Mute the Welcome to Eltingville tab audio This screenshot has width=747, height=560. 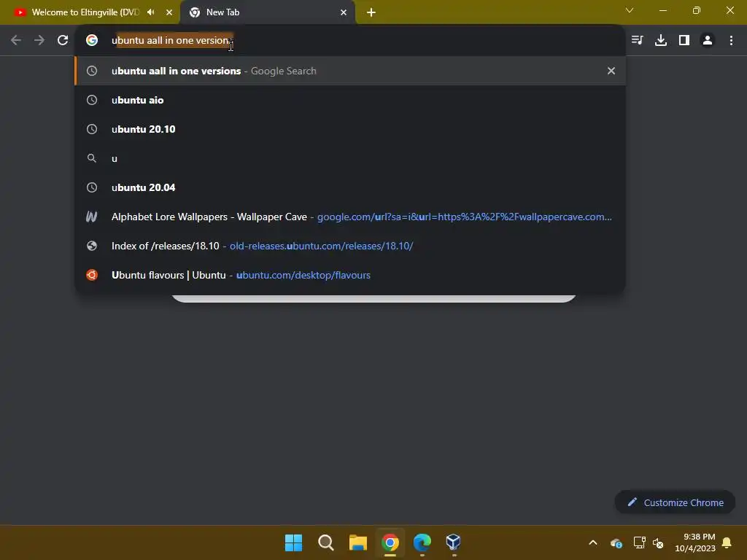(x=151, y=12)
